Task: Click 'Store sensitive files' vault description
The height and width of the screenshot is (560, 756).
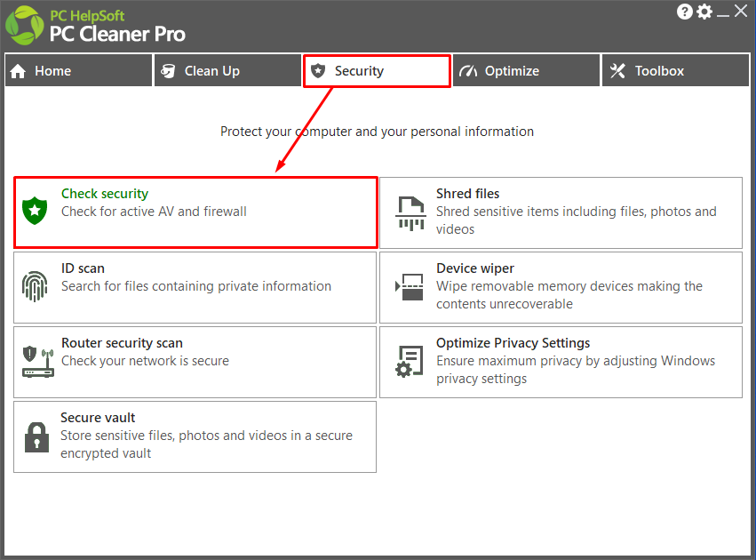Action: [x=206, y=444]
